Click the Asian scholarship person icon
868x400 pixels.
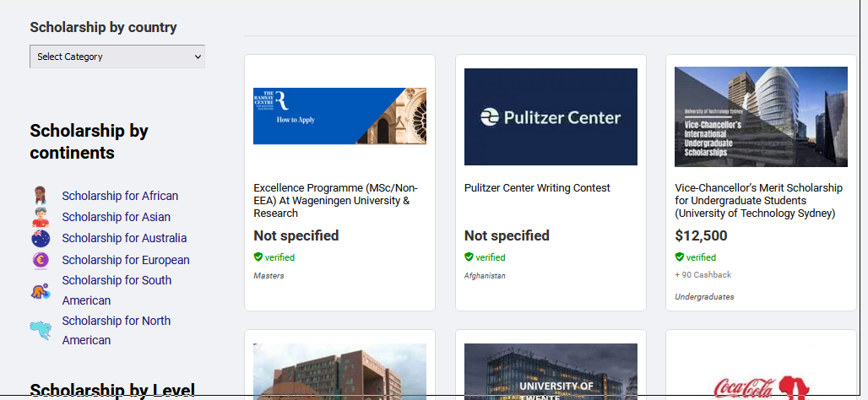(41, 217)
